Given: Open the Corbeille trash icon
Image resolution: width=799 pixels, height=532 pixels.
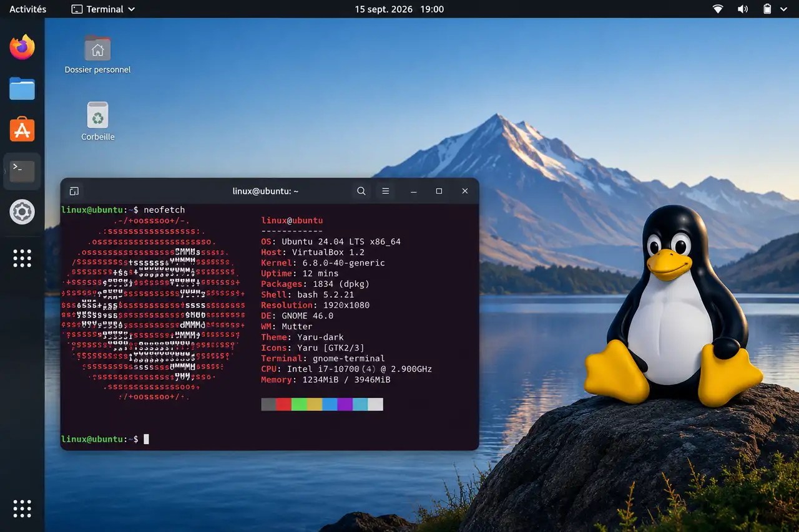Looking at the screenshot, I should (98, 122).
